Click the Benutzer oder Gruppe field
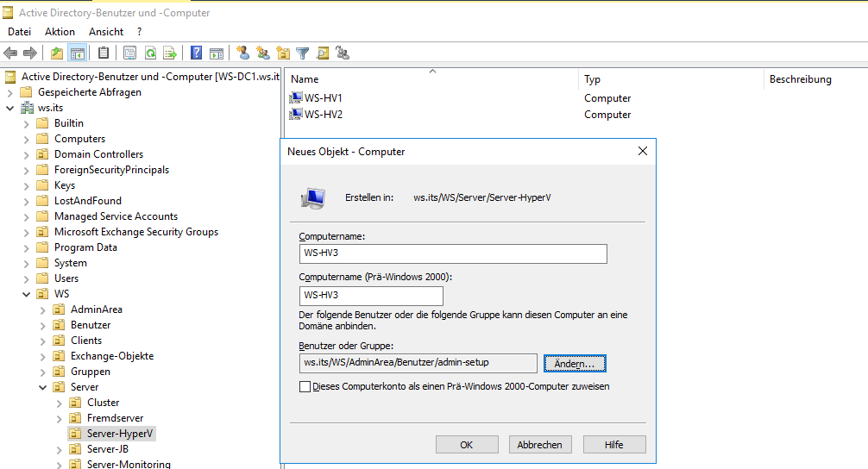The image size is (868, 469). [418, 363]
